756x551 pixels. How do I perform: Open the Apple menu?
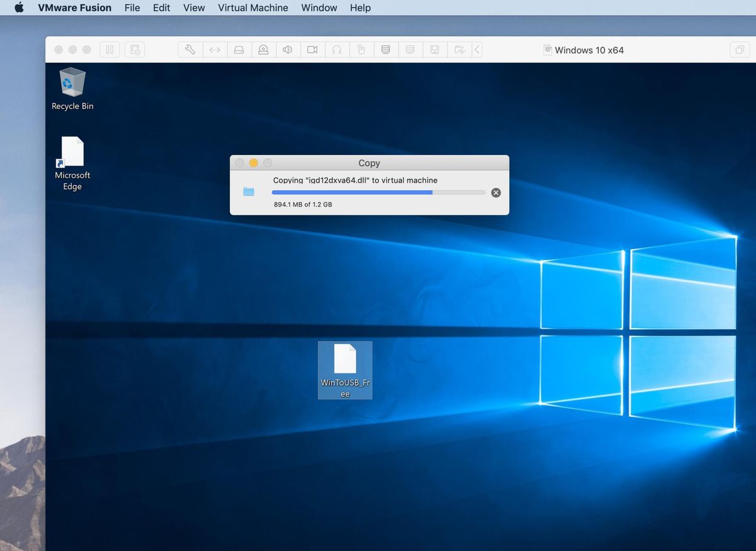[x=18, y=8]
